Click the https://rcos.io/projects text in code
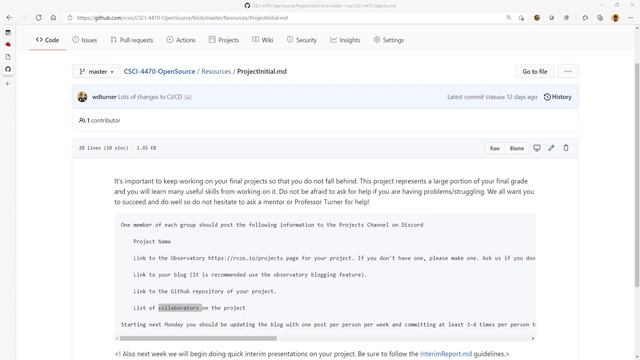Screen dimensions: 640x360 (245, 258)
